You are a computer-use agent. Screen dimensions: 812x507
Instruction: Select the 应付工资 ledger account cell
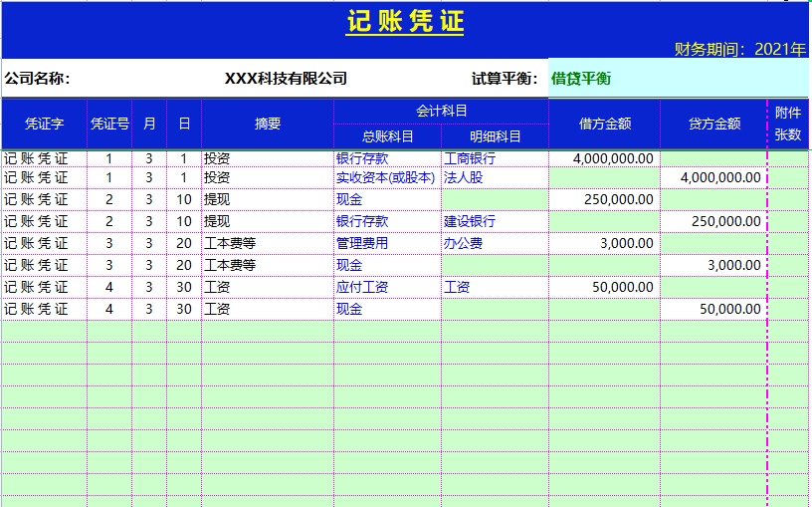click(x=387, y=287)
